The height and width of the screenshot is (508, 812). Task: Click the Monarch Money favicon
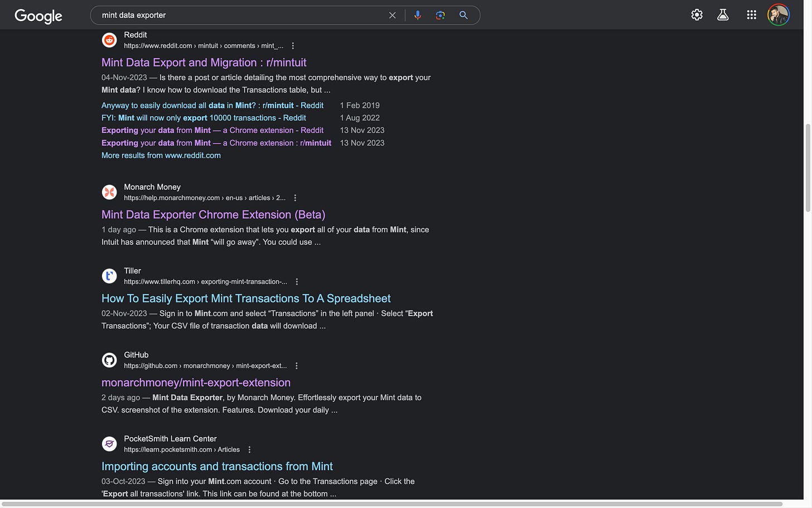(109, 192)
